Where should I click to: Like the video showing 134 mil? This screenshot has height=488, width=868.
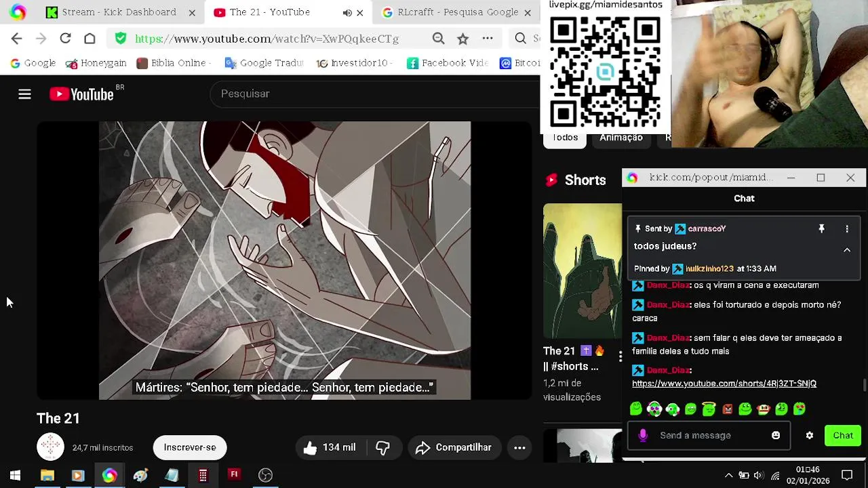[x=330, y=447]
